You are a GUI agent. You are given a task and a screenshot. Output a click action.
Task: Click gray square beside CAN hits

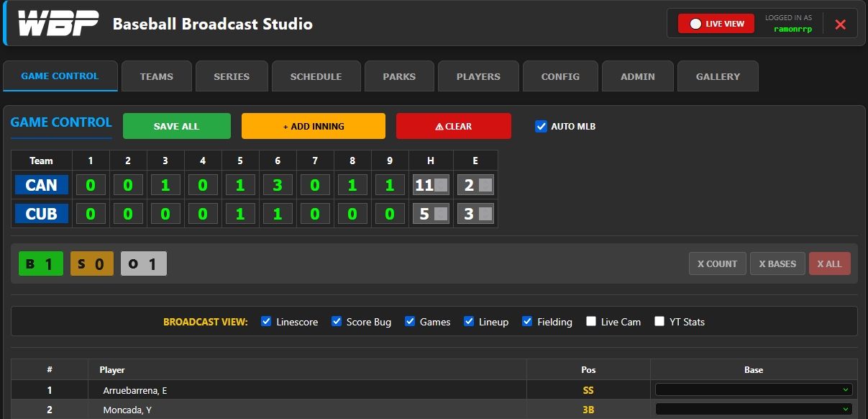click(x=441, y=185)
